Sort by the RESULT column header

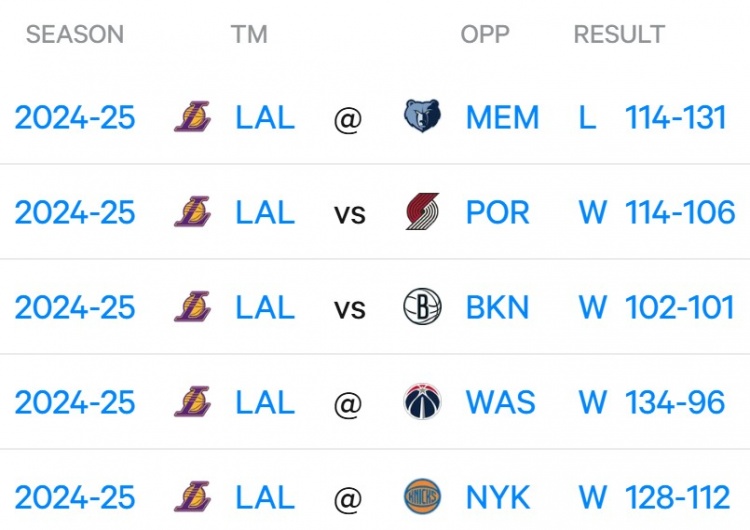(619, 34)
